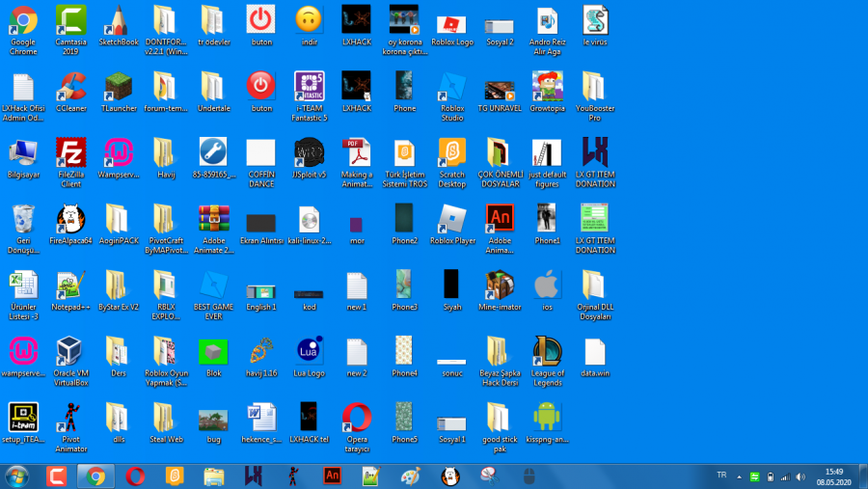The image size is (868, 489).
Task: Switch to Chrome in the taskbar
Action: pyautogui.click(x=95, y=475)
